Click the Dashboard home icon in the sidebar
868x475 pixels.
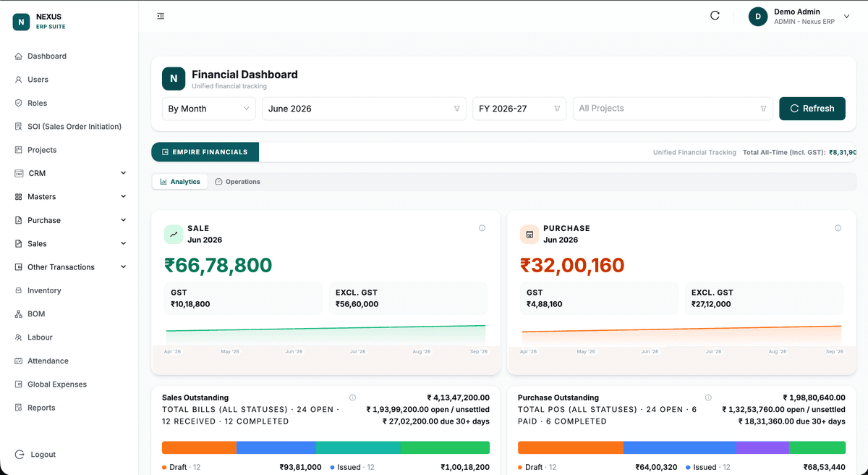tap(19, 56)
